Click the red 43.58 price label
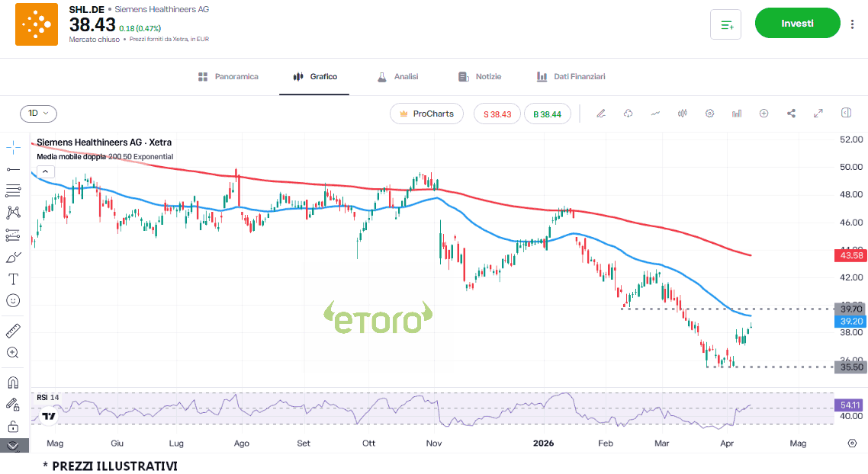 [x=850, y=255]
